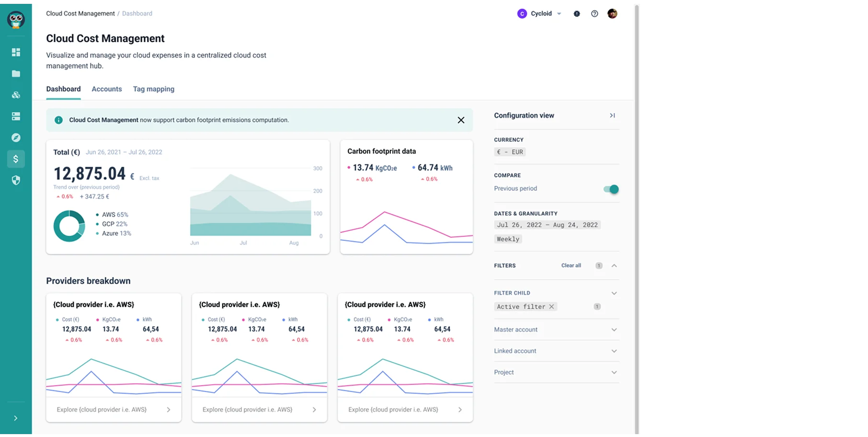This screenshot has width=868, height=437.
Task: Disable the Previous period compare toggle
Action: pyautogui.click(x=611, y=189)
